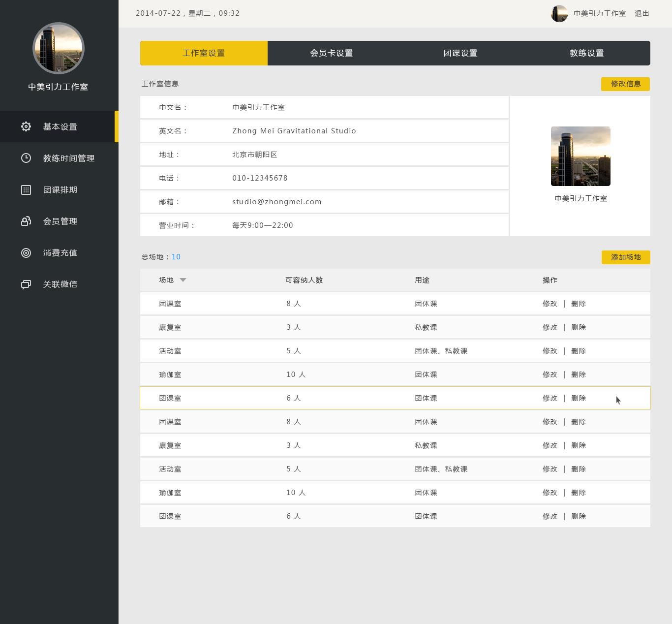Viewport: 672px width, 624px height.
Task: Open the 团课设置 tab
Action: (x=460, y=53)
